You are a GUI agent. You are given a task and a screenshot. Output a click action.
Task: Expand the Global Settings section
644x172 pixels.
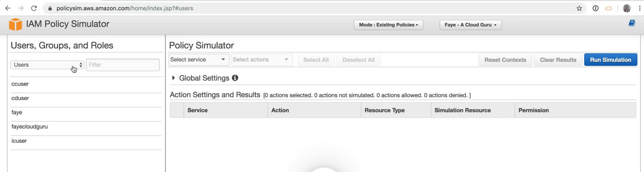coord(173,78)
